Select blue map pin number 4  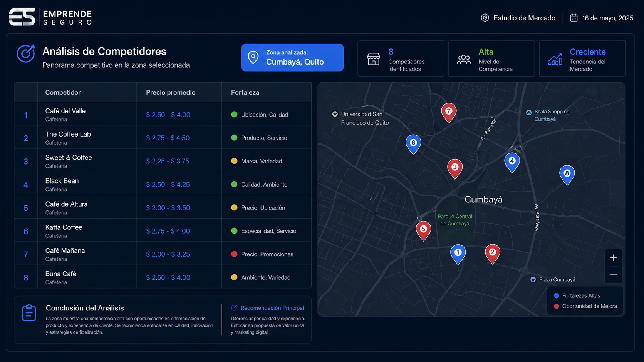(x=512, y=163)
